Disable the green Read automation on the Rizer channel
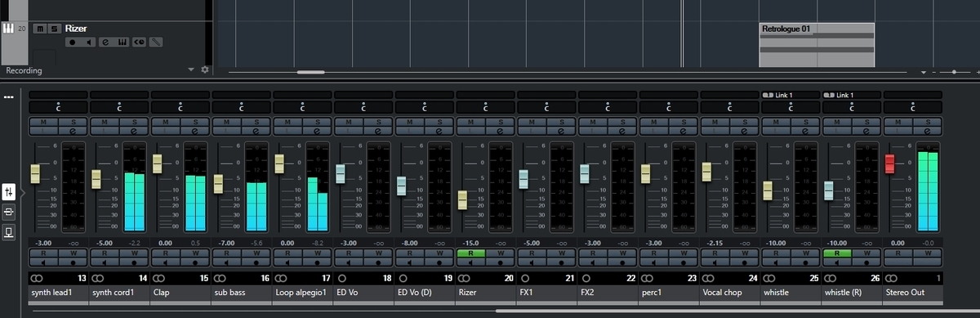This screenshot has width=980, height=318. (470, 254)
